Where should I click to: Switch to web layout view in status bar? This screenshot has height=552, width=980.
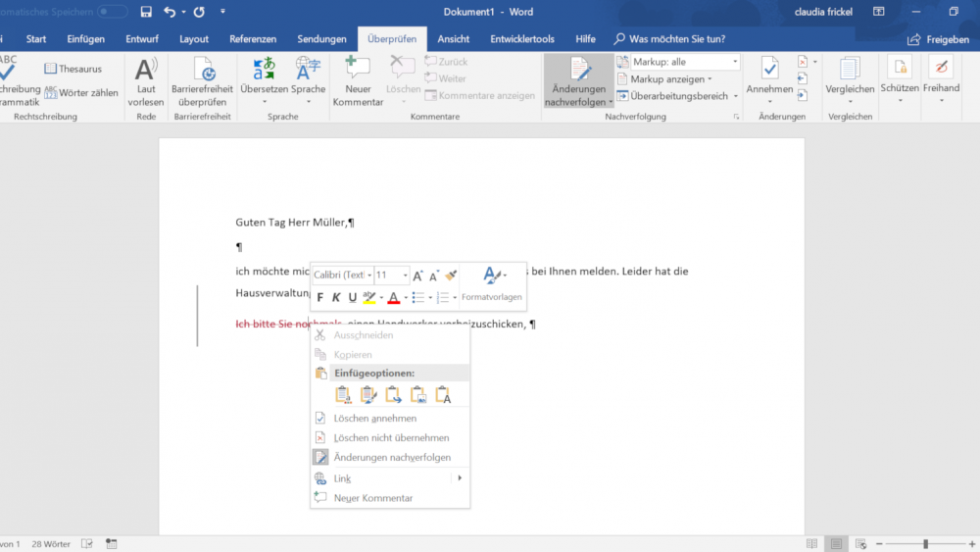tap(860, 544)
